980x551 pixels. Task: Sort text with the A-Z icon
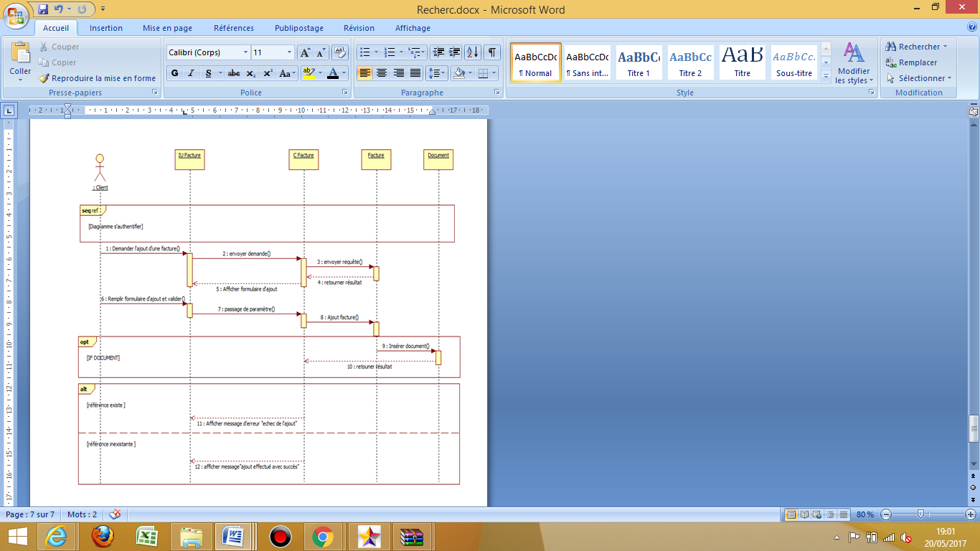click(473, 52)
